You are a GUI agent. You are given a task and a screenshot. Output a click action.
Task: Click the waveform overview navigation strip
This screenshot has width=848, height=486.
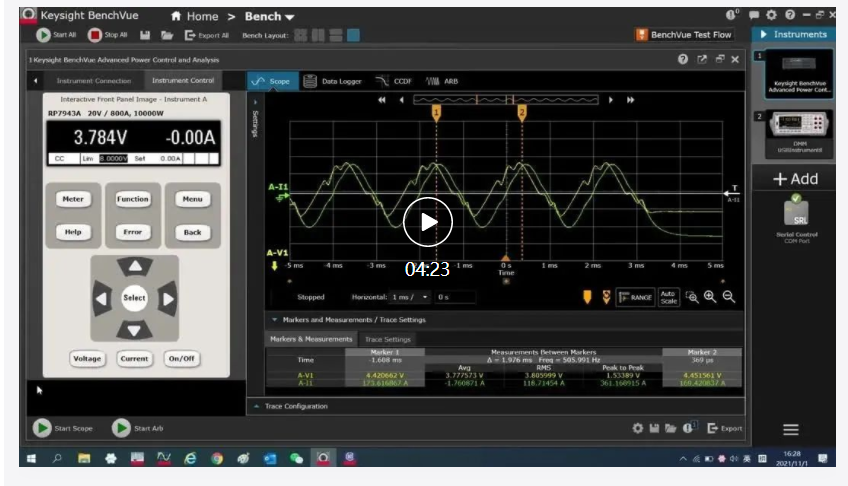click(506, 99)
